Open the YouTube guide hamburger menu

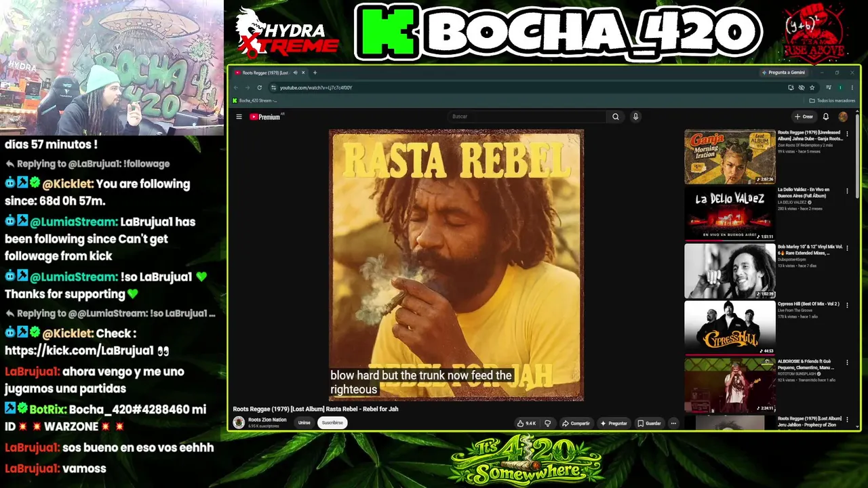[239, 117]
